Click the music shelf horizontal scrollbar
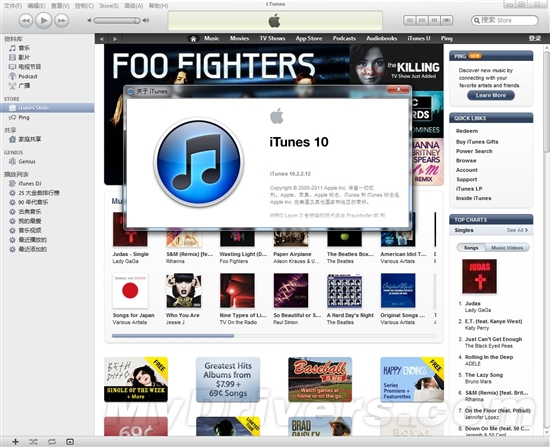 pyautogui.click(x=173, y=336)
